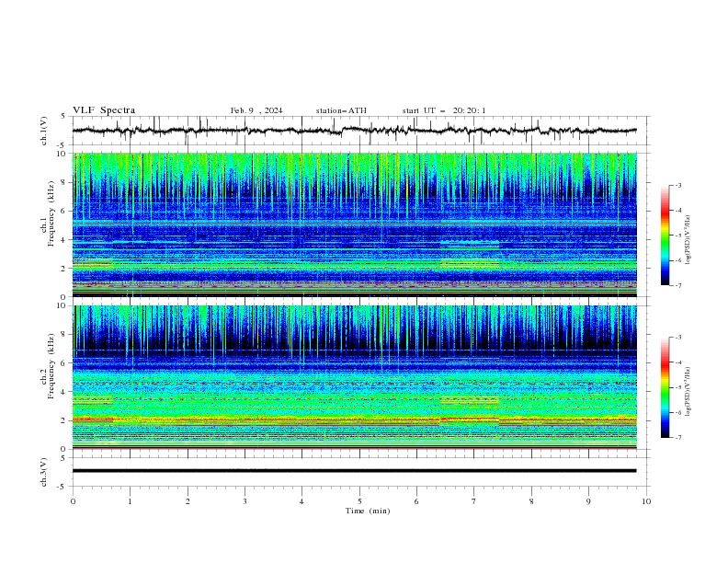
Task: Click ch.2 colorbar tick label "-3"
Action: [678, 338]
